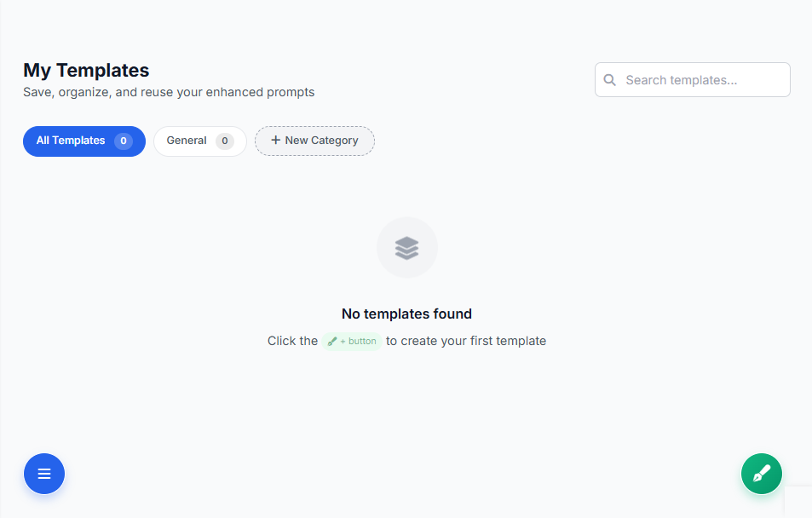Focus the Search templates field
Screen dimensions: 812x518
pos(693,80)
